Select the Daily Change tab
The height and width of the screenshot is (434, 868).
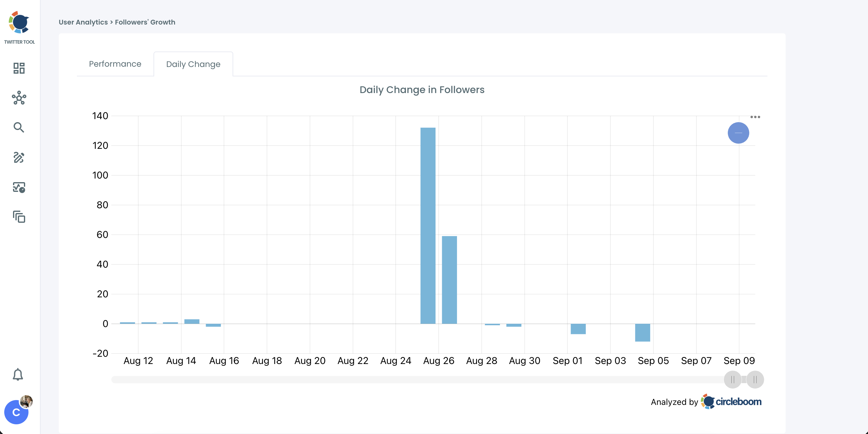coord(193,64)
